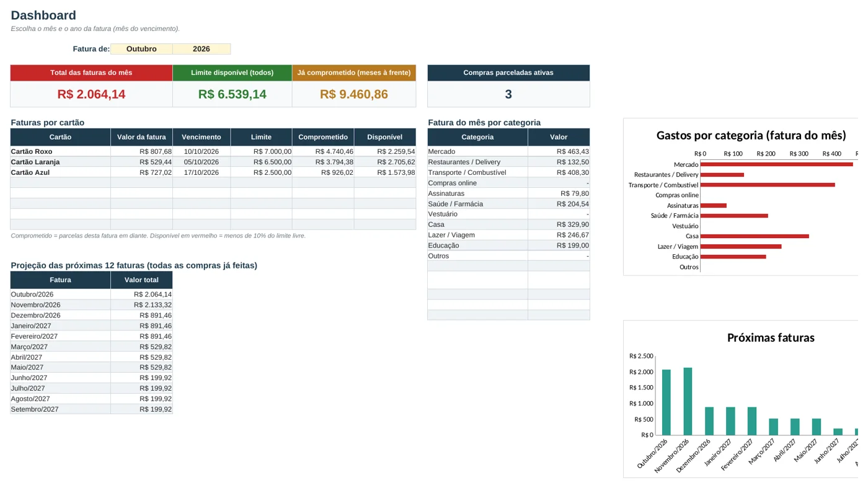The height and width of the screenshot is (488, 868).
Task: Click the Dezembro/2026 bar in Próximas faturas chart
Action: 709,421
